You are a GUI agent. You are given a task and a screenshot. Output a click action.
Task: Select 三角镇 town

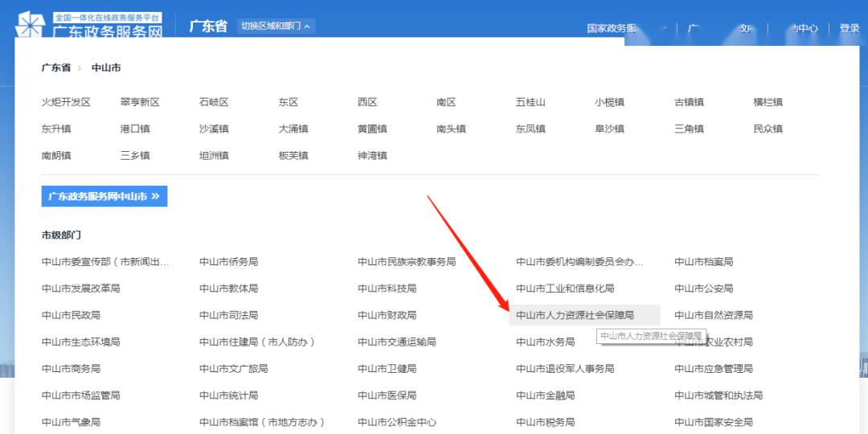(x=689, y=129)
